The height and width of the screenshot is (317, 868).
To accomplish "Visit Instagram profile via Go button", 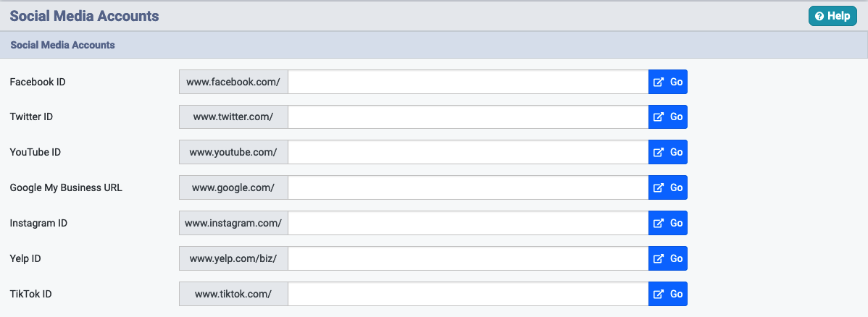I will point(667,223).
